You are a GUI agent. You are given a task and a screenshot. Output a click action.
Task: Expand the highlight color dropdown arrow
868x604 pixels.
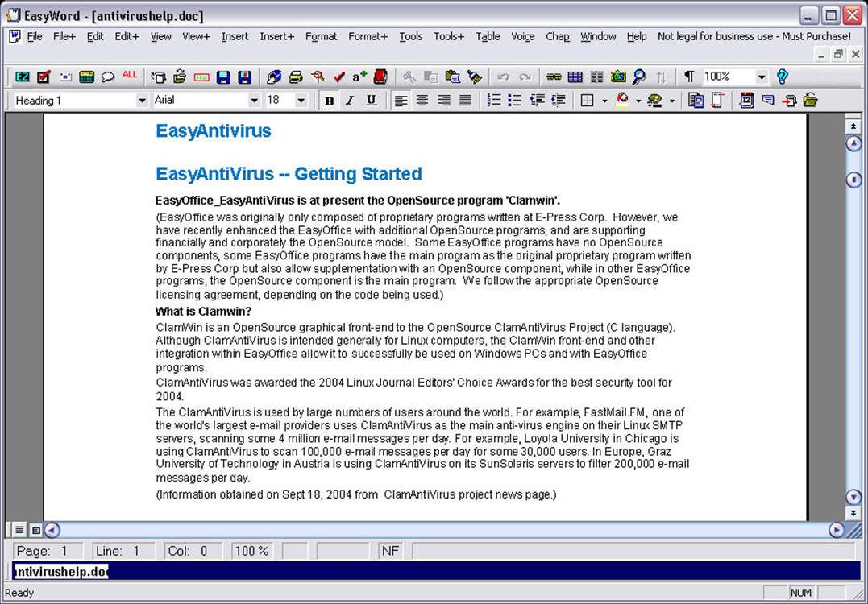(638, 101)
